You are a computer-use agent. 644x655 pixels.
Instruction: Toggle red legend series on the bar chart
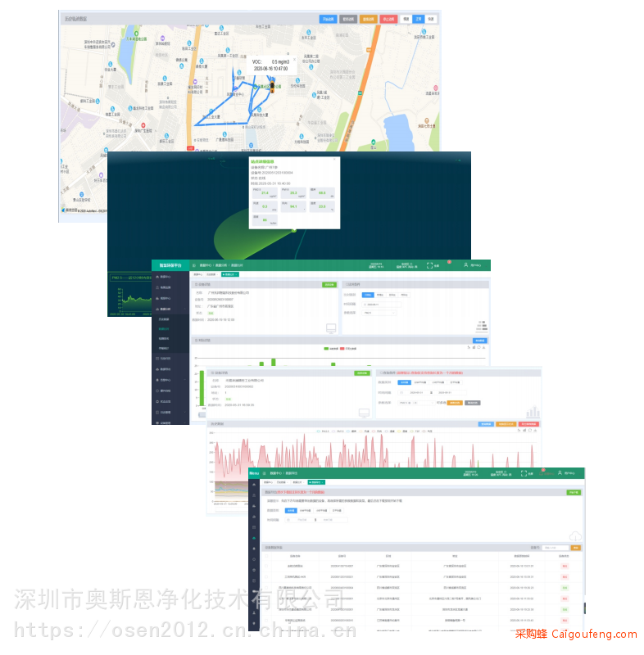click(x=348, y=349)
